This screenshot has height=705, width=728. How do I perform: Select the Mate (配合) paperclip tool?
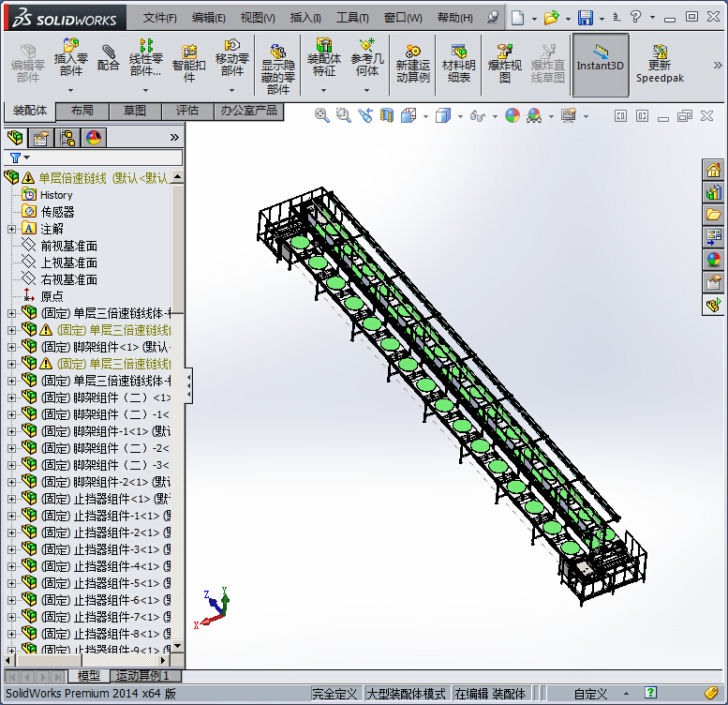[108, 58]
